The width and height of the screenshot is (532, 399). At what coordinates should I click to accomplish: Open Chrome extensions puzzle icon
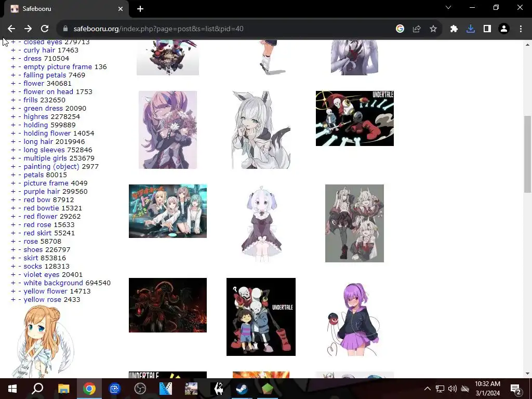[x=454, y=29]
